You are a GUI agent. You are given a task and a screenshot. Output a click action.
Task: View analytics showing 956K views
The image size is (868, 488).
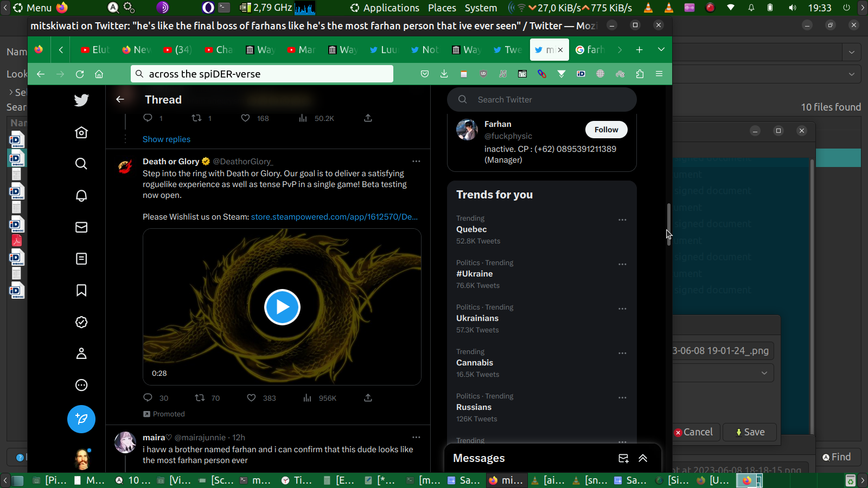tap(320, 398)
